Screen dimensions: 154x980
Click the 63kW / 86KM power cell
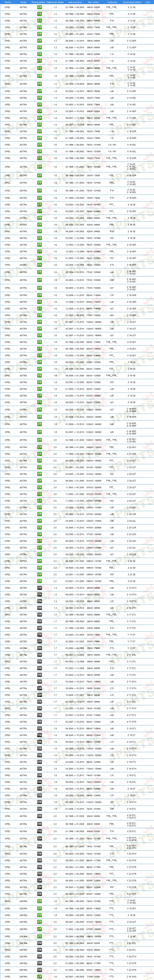(x=94, y=949)
